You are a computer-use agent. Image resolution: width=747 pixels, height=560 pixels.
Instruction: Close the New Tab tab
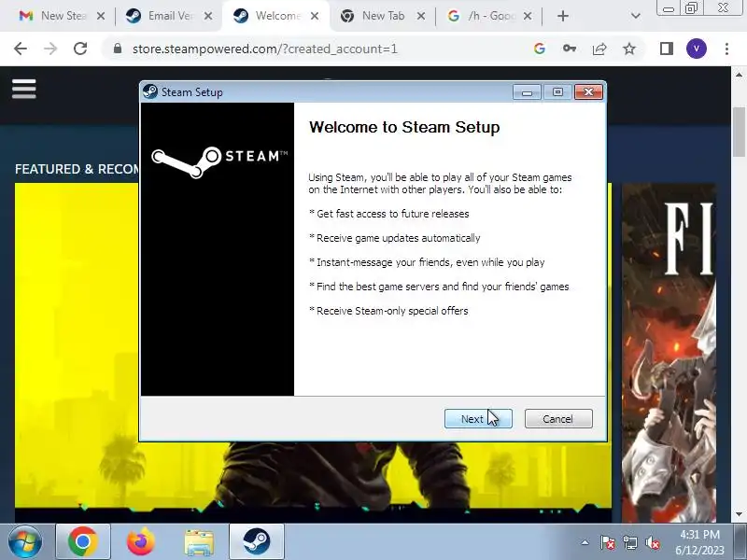point(421,16)
